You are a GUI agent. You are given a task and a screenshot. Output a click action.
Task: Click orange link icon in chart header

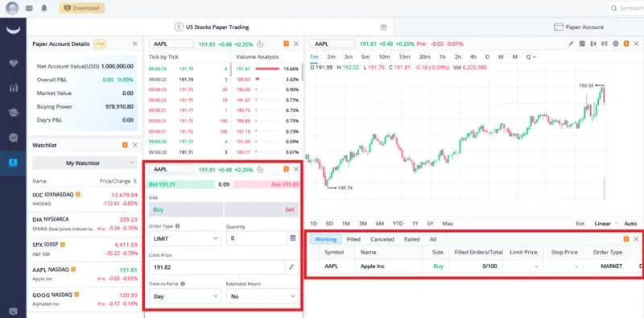(626, 43)
